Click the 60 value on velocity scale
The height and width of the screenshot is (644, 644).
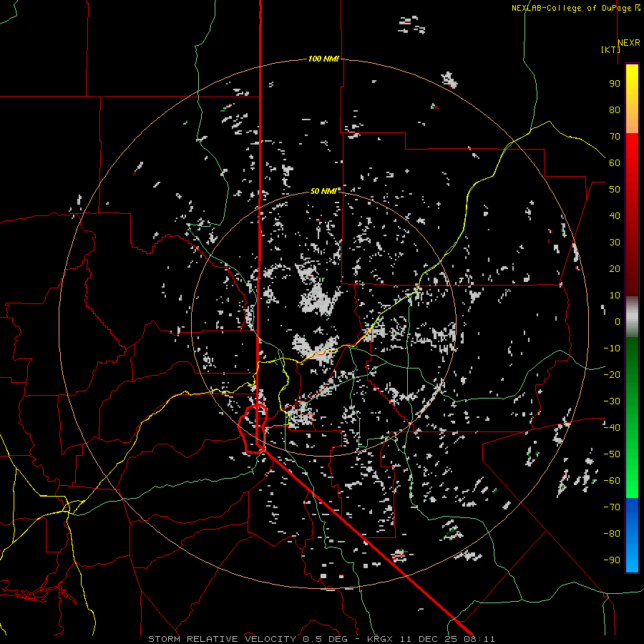[x=615, y=162]
